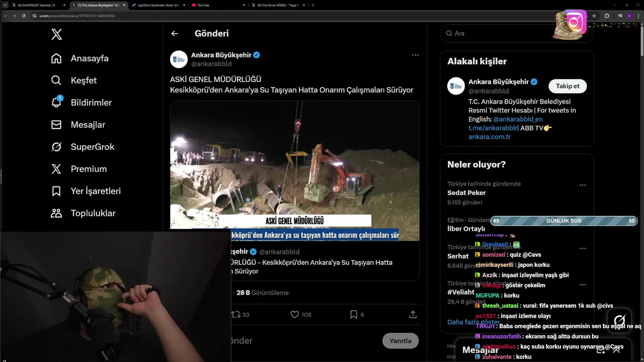The width and height of the screenshot is (644, 362).
Task: Open the @ankarabbld_en link
Action: pyautogui.click(x=518, y=119)
